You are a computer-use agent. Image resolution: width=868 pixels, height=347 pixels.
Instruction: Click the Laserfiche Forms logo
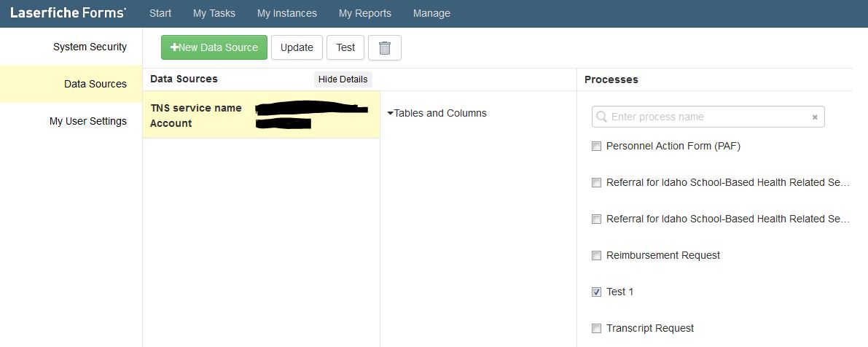tap(68, 12)
